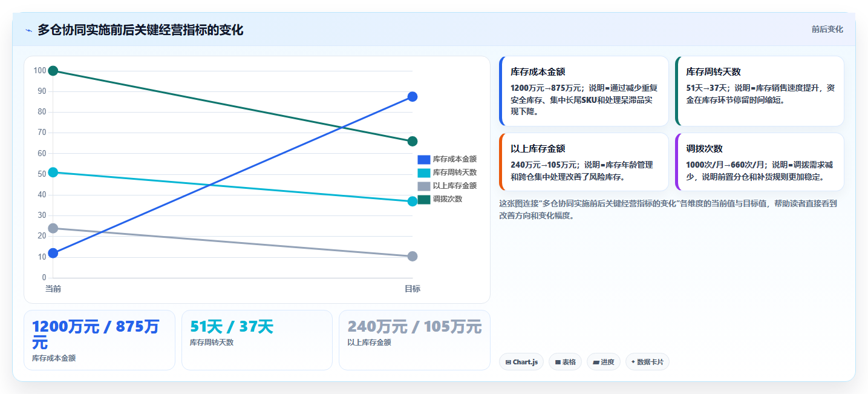Select the 表格 chip
The height and width of the screenshot is (394, 868).
click(x=566, y=362)
